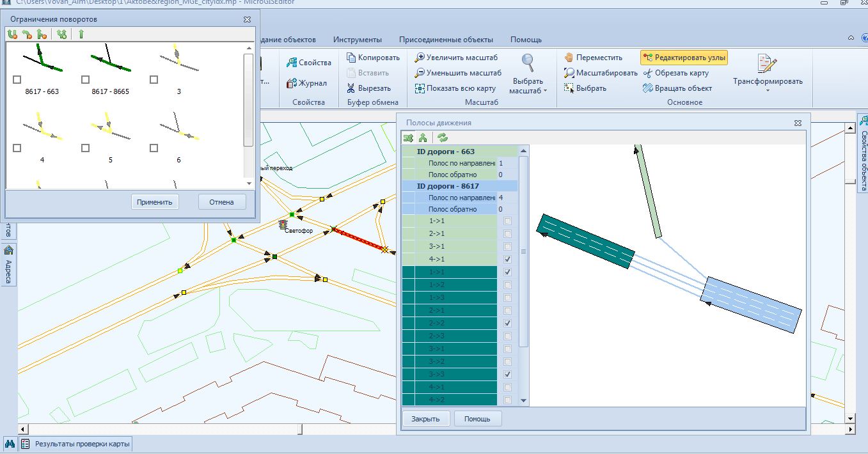Screen dimensions: 868x454
Task: Click the Обрезать карту tool
Action: (x=676, y=73)
